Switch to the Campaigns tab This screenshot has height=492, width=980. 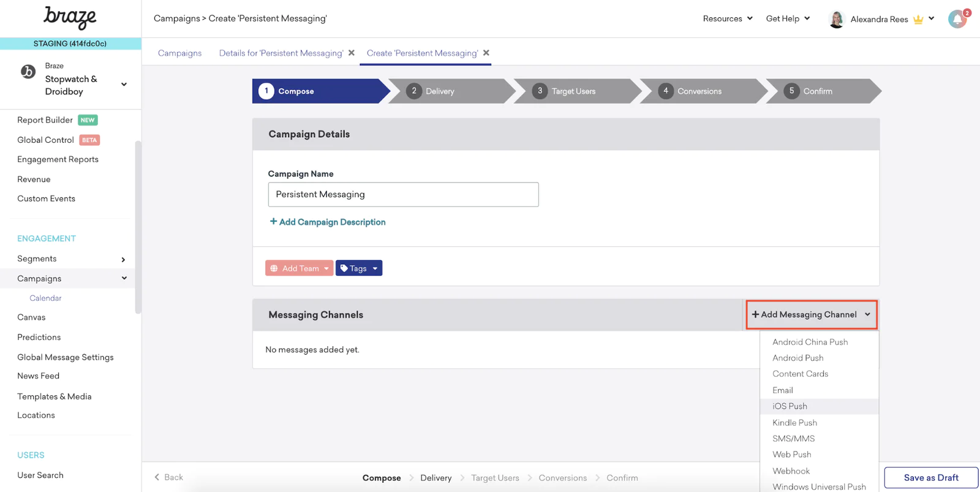(x=179, y=53)
